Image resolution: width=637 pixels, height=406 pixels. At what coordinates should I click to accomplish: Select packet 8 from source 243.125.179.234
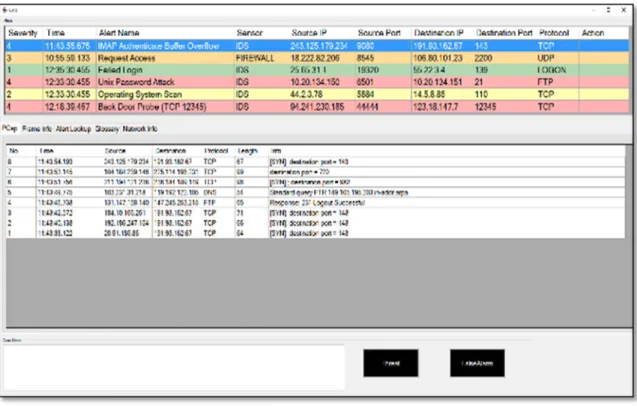coord(316,161)
